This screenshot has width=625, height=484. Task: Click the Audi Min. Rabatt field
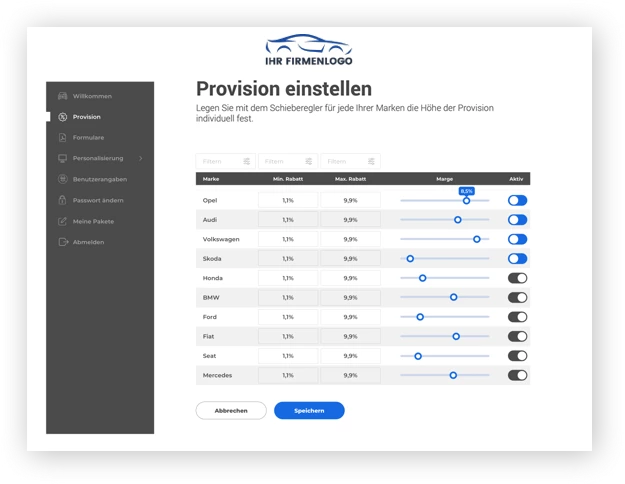pos(288,220)
